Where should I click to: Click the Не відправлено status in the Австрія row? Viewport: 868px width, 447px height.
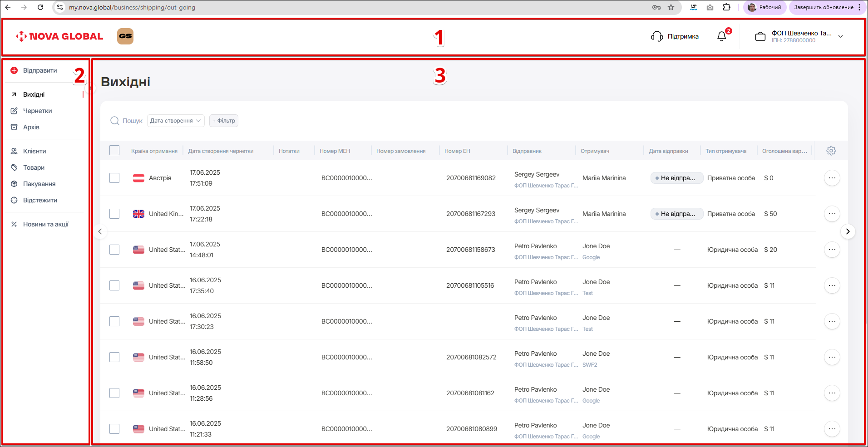pos(677,178)
